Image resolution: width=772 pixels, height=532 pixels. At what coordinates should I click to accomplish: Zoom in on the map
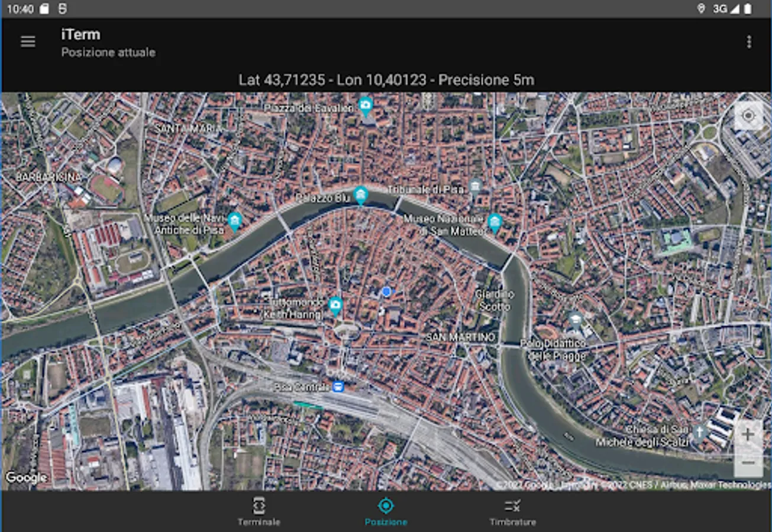[748, 434]
